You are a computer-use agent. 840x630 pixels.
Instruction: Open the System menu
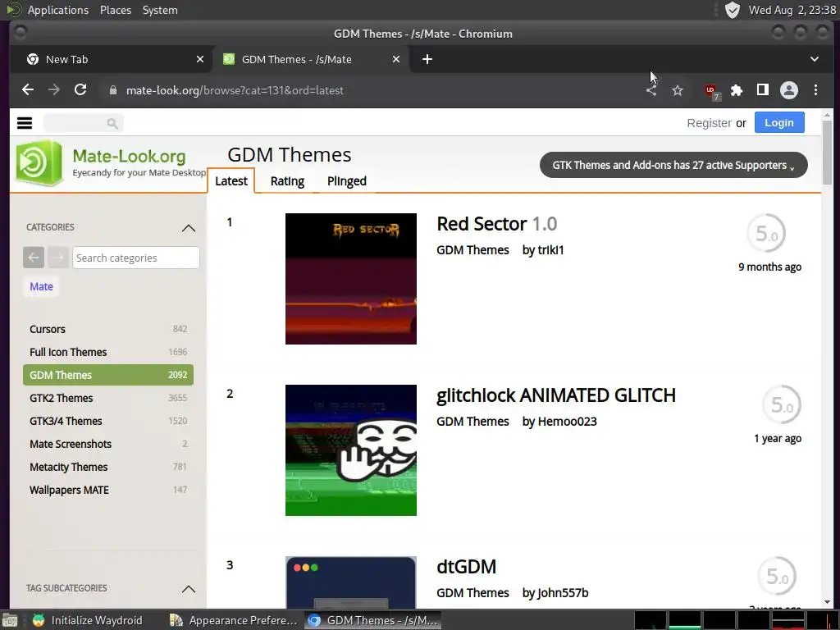160,10
